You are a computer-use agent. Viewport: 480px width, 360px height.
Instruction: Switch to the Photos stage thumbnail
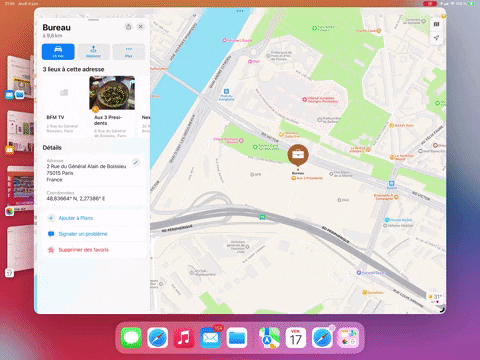pyautogui.click(x=21, y=187)
